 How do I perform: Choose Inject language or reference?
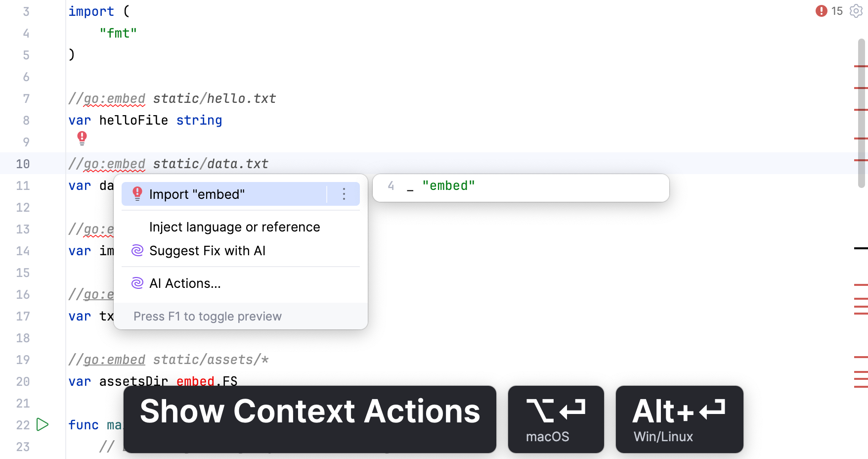point(235,227)
